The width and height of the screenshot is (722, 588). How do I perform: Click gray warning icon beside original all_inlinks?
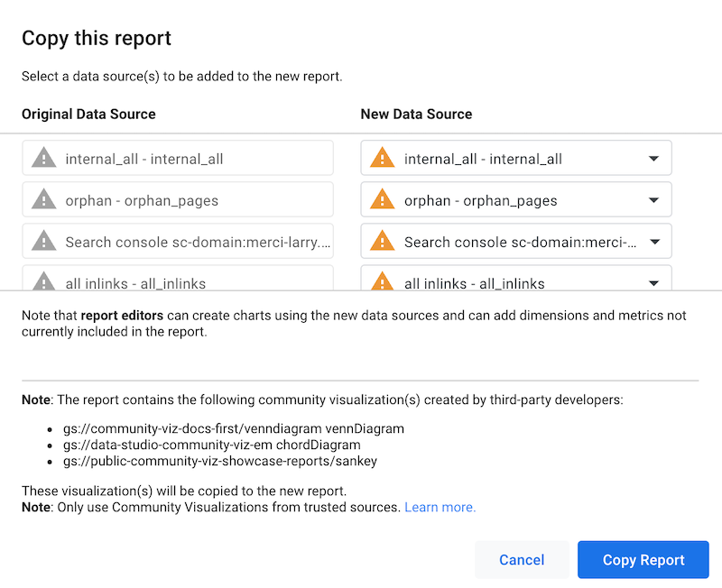pos(43,281)
